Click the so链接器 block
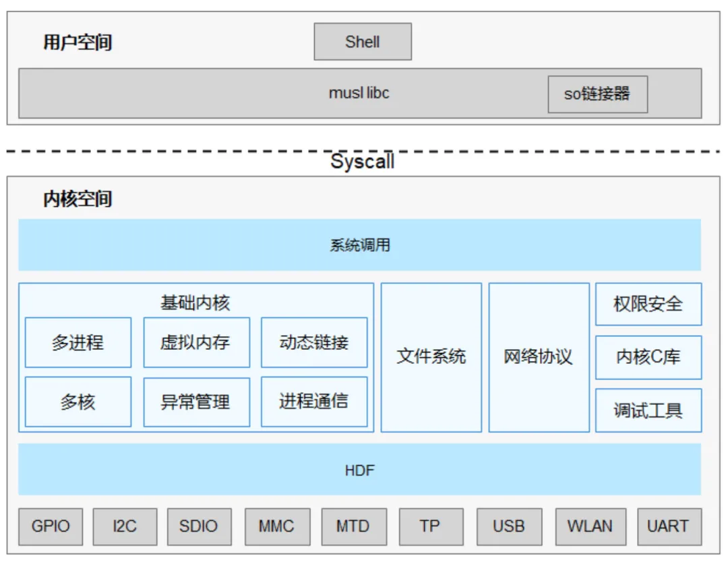Viewport: 728px width, 562px height. pyautogui.click(x=598, y=94)
